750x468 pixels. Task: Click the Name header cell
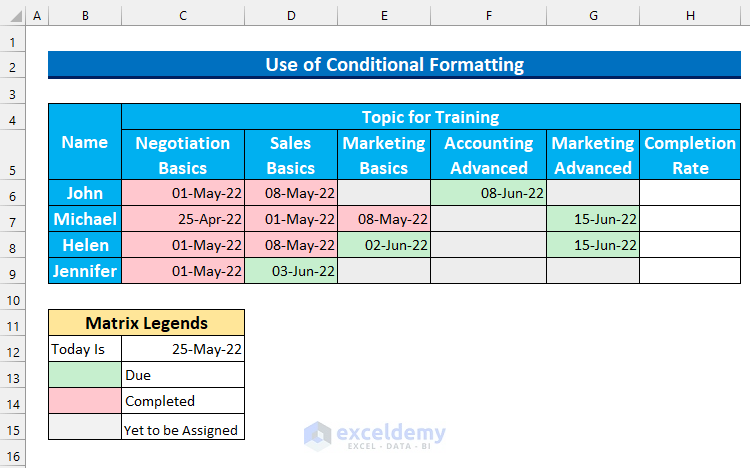coord(85,142)
